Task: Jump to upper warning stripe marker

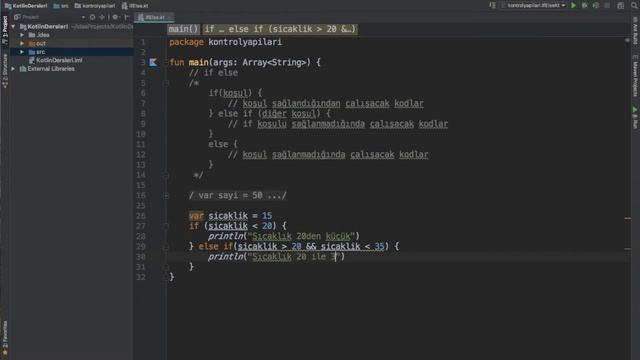Action: [627, 218]
